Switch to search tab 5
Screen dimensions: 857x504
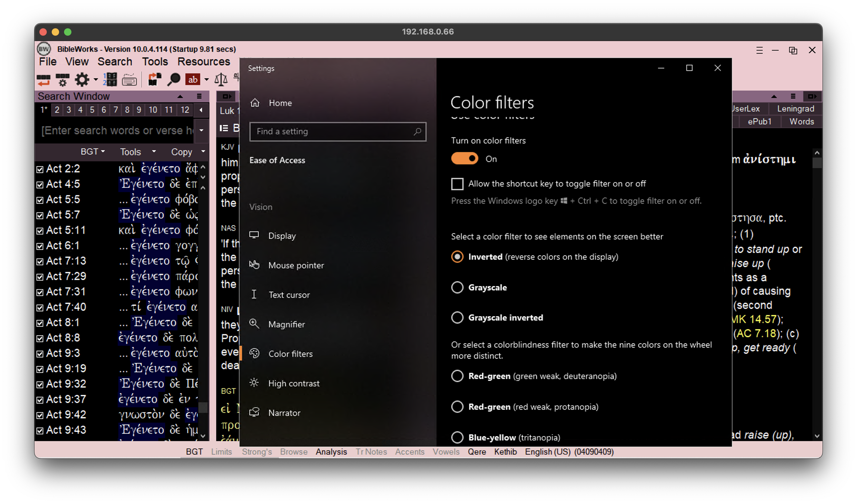click(92, 110)
